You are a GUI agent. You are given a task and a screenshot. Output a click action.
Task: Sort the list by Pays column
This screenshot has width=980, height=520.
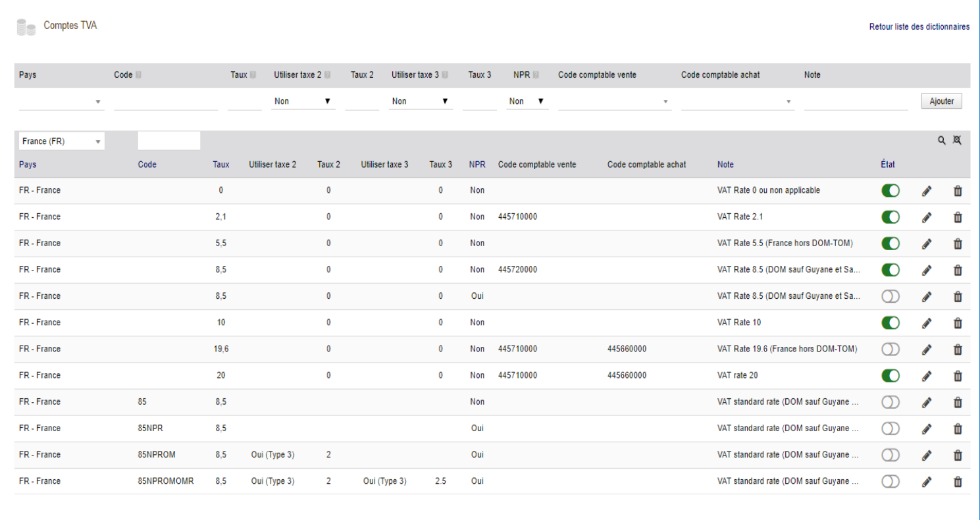[x=28, y=165]
